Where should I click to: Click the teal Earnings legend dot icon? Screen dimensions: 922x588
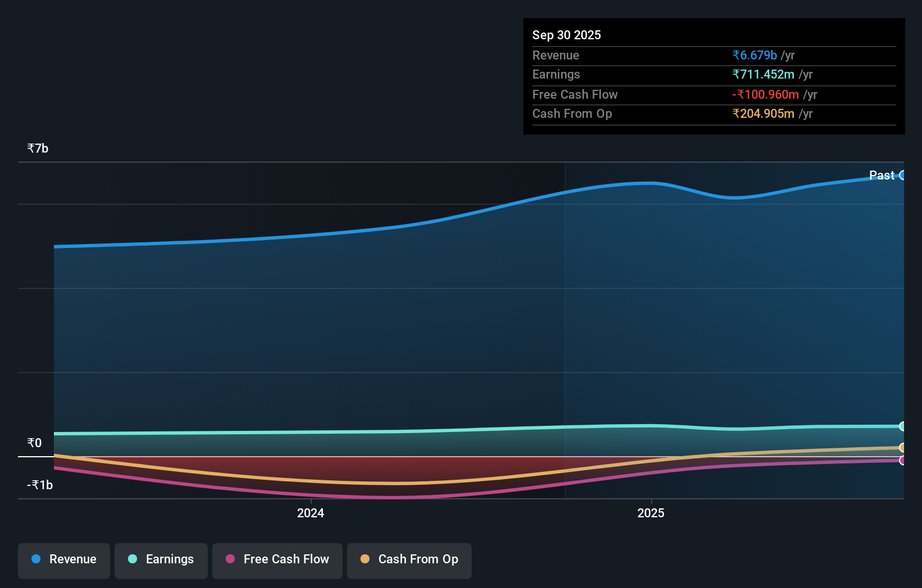pyautogui.click(x=132, y=559)
